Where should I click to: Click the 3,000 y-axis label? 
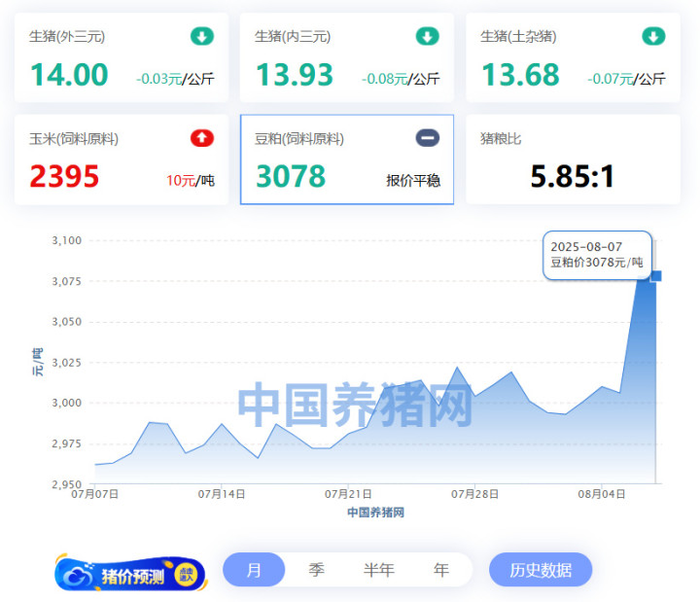[67, 403]
